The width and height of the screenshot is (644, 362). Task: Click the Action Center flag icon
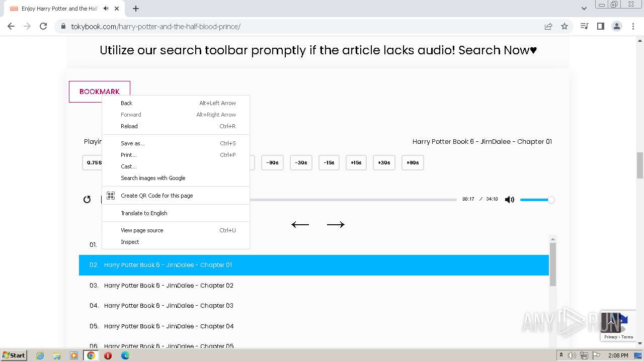596,355
